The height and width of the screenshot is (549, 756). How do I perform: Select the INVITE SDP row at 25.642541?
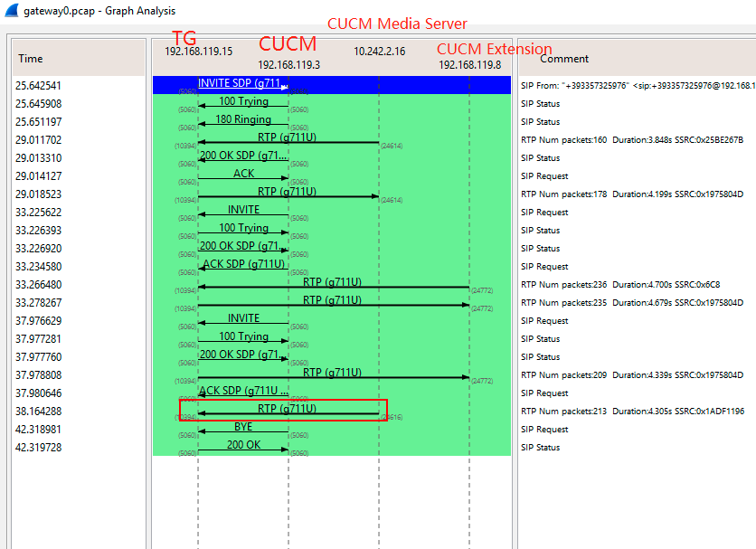(332, 85)
